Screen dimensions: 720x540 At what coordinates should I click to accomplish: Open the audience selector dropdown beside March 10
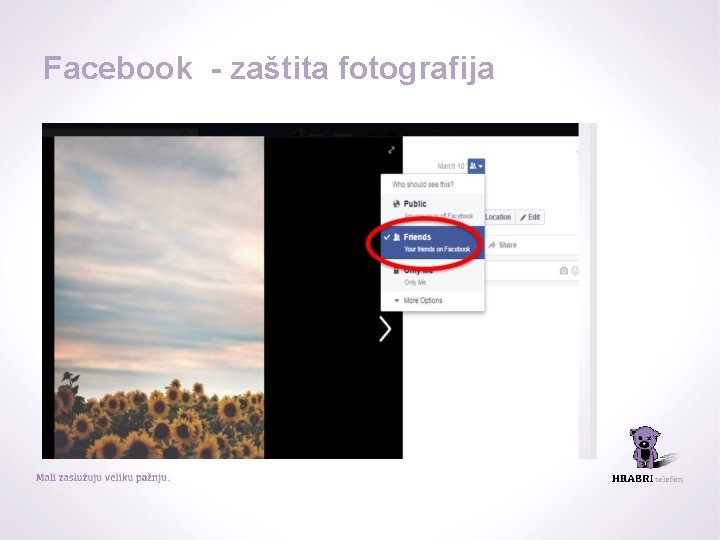click(476, 166)
